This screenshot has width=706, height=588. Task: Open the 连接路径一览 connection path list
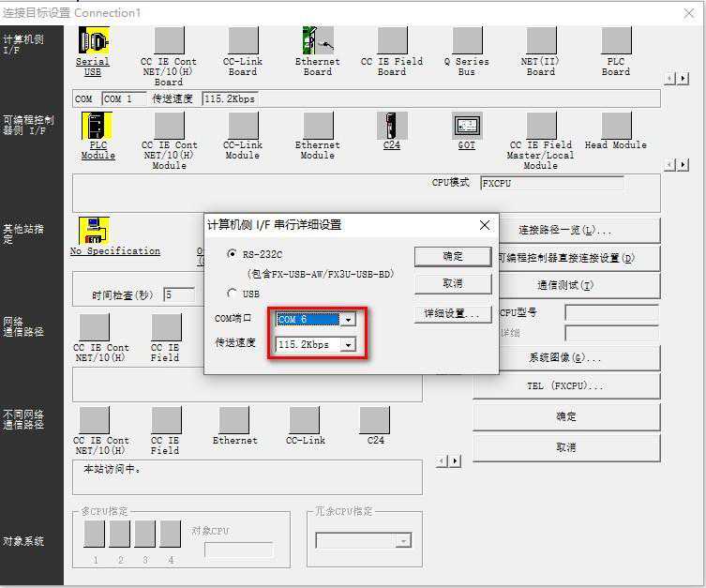pos(565,231)
